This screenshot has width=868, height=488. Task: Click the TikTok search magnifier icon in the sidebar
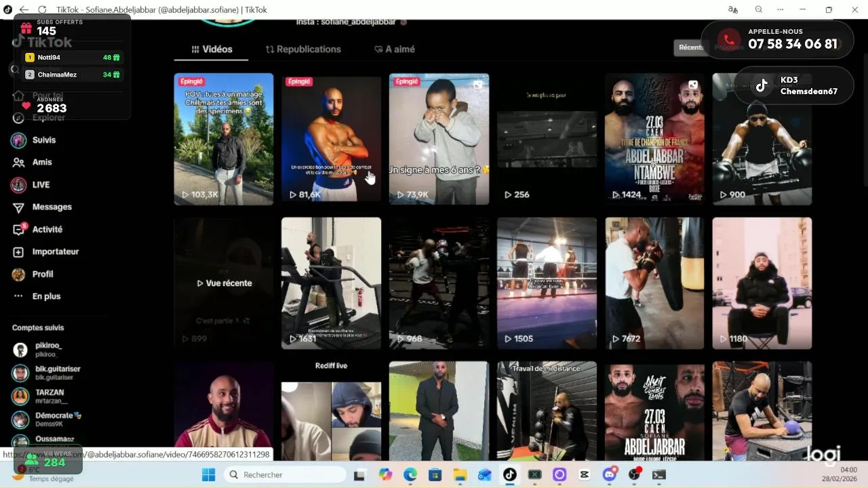tap(15, 69)
